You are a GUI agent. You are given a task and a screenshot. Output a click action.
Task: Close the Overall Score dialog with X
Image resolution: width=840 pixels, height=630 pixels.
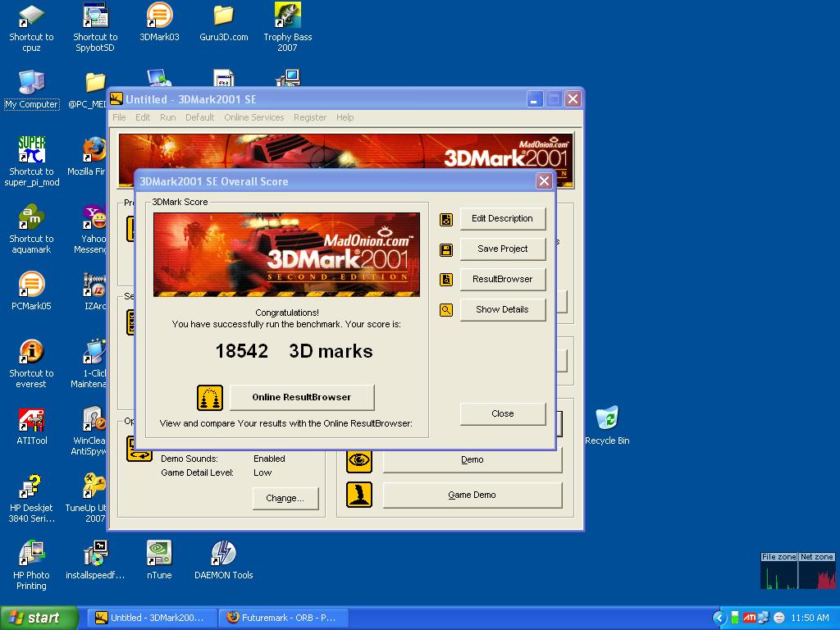click(544, 181)
